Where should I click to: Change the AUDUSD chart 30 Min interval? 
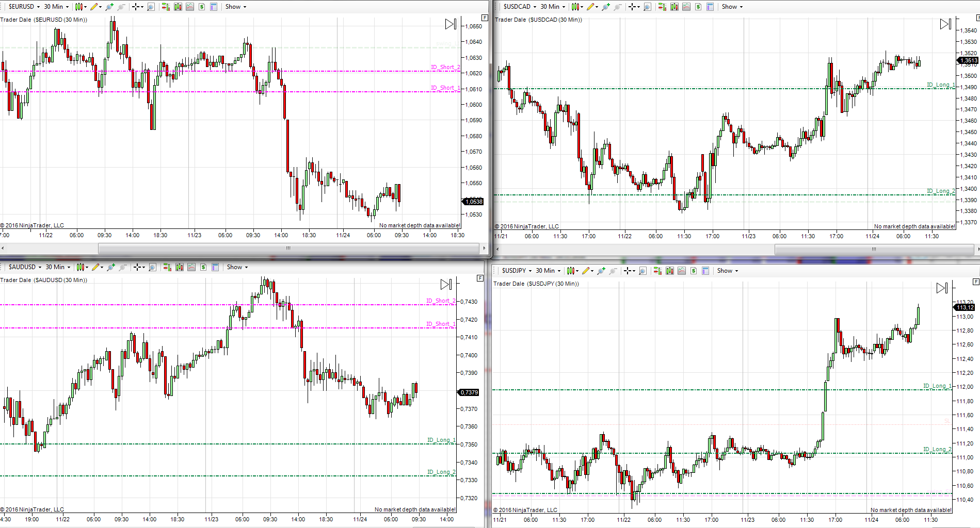click(x=57, y=267)
